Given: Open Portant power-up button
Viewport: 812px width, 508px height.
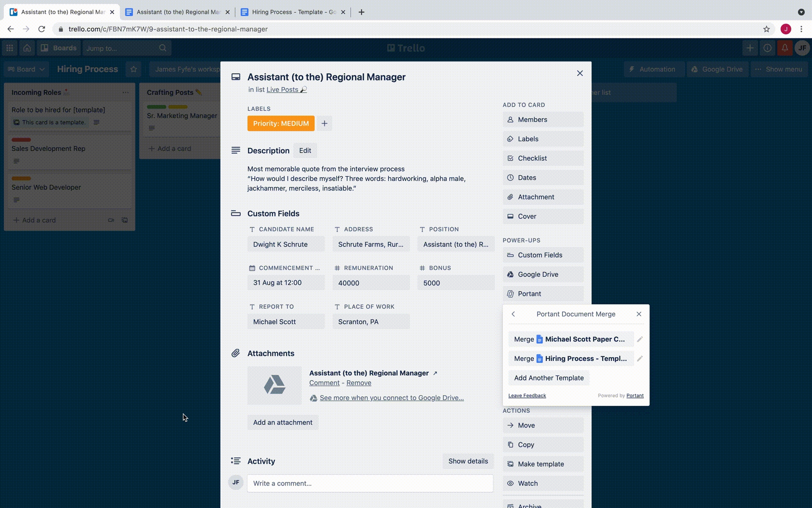Looking at the screenshot, I should tap(543, 294).
